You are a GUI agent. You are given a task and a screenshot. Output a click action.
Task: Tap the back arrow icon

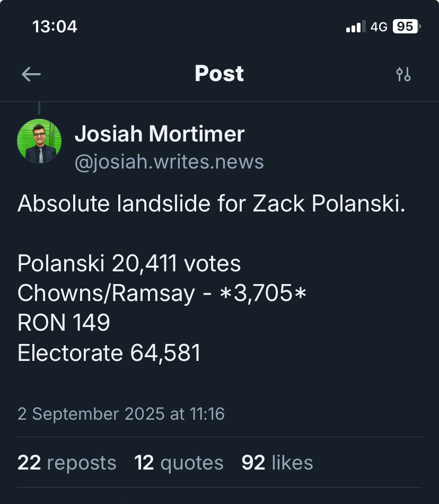click(31, 74)
